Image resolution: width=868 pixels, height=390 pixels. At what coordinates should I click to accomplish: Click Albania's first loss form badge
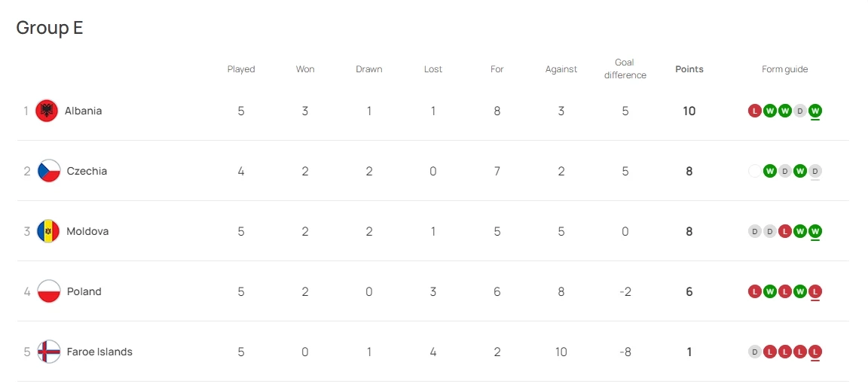pyautogui.click(x=754, y=111)
